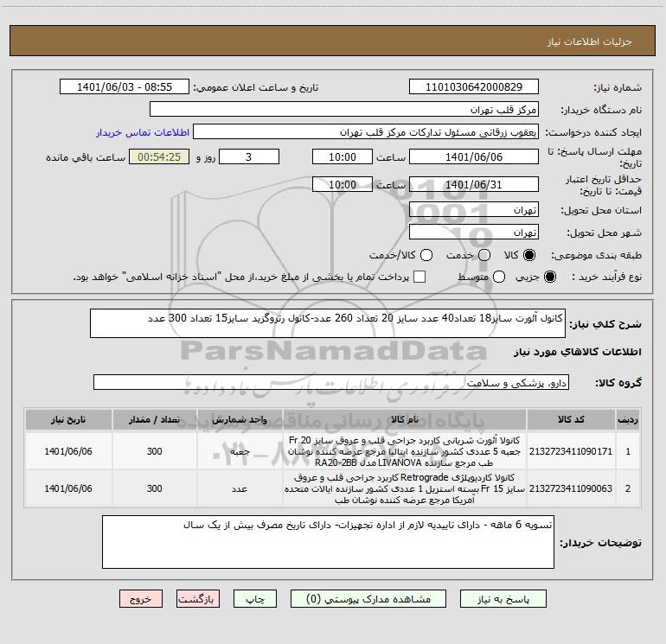Click the اطلاعات کالاهای مورد نیاز section heading
The height and width of the screenshot is (644, 666).
(577, 352)
